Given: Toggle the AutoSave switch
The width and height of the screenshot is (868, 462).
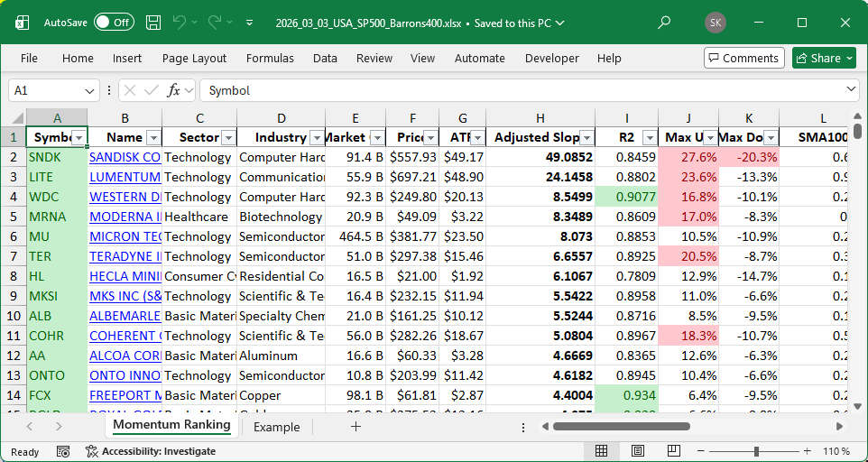Looking at the screenshot, I should coord(114,22).
